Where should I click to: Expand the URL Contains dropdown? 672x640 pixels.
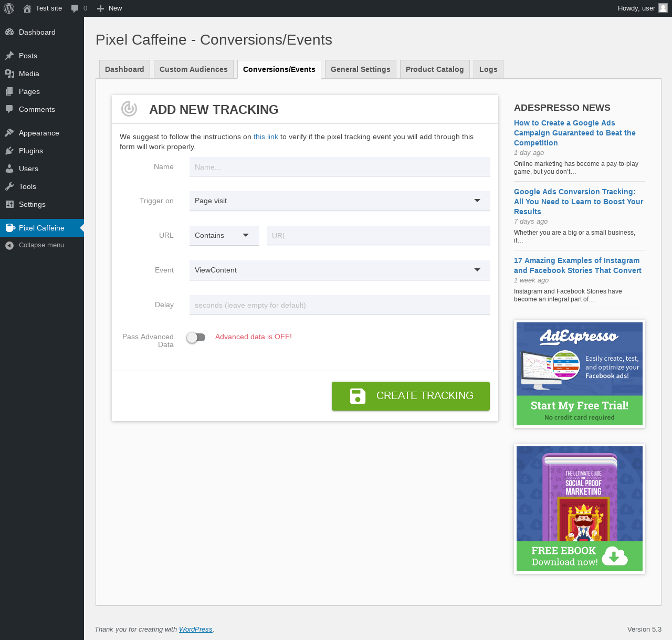(224, 235)
